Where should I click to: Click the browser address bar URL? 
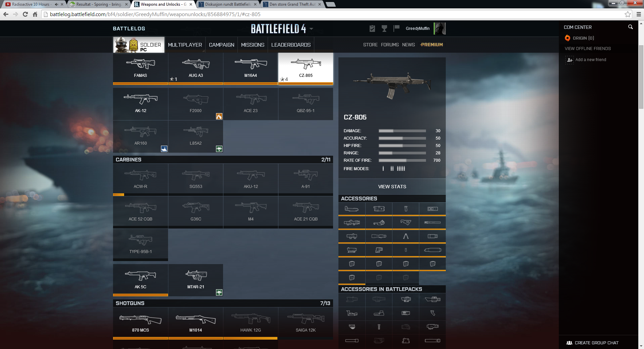point(155,14)
